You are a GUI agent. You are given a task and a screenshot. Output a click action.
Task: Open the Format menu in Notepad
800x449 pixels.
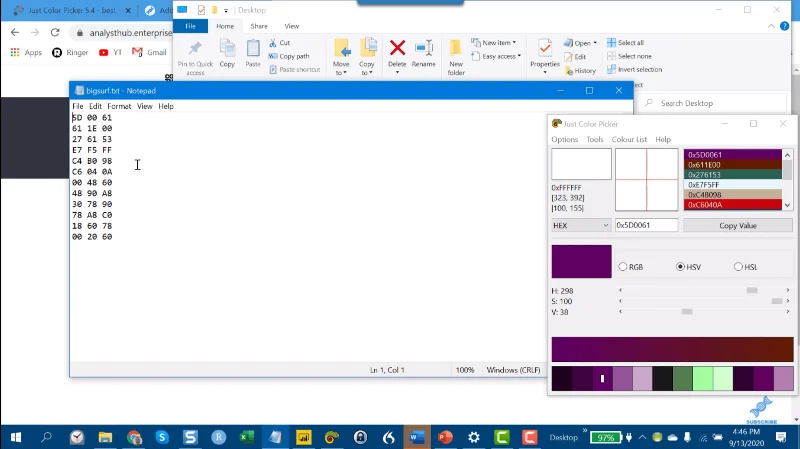click(x=119, y=106)
